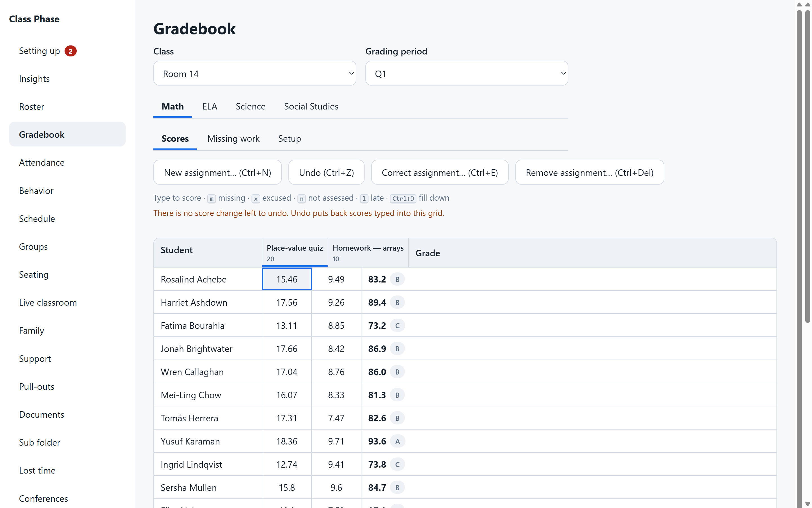Click Correct assignment… (Ctrl+E) button
Viewport: 812px width, 508px height.
tap(440, 172)
